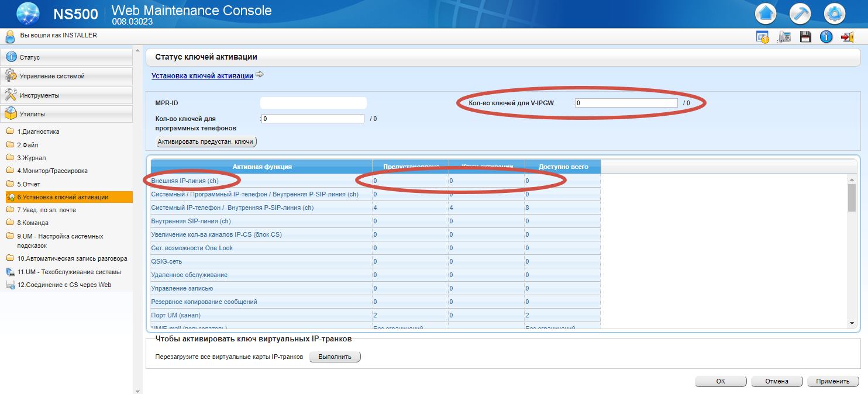Screen dimensions: 868x394
Task: Click Активировать предустан. ключи button
Action: (x=206, y=141)
